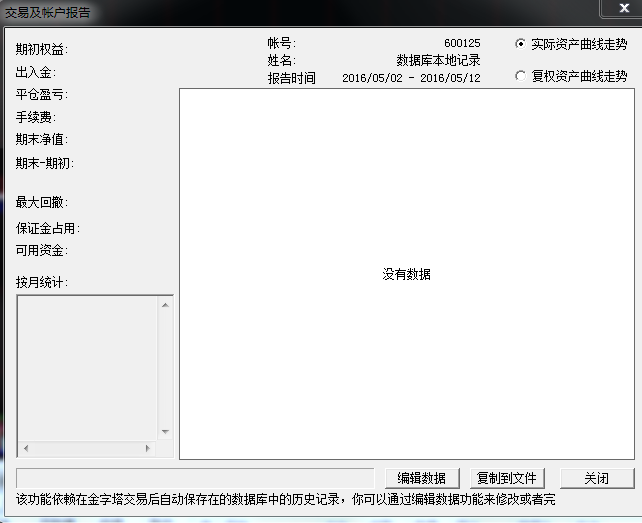The image size is (642, 523).
Task: Click the 手续费 label
Action: (36, 117)
